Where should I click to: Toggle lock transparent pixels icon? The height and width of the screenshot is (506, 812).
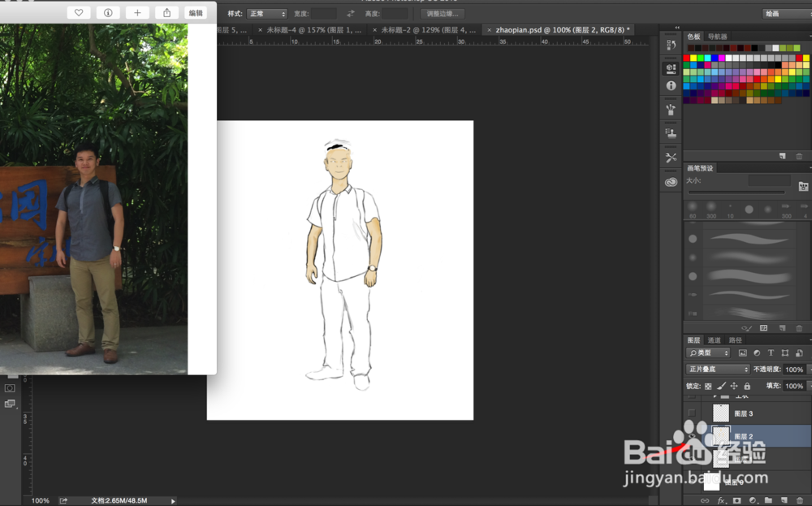click(x=708, y=386)
